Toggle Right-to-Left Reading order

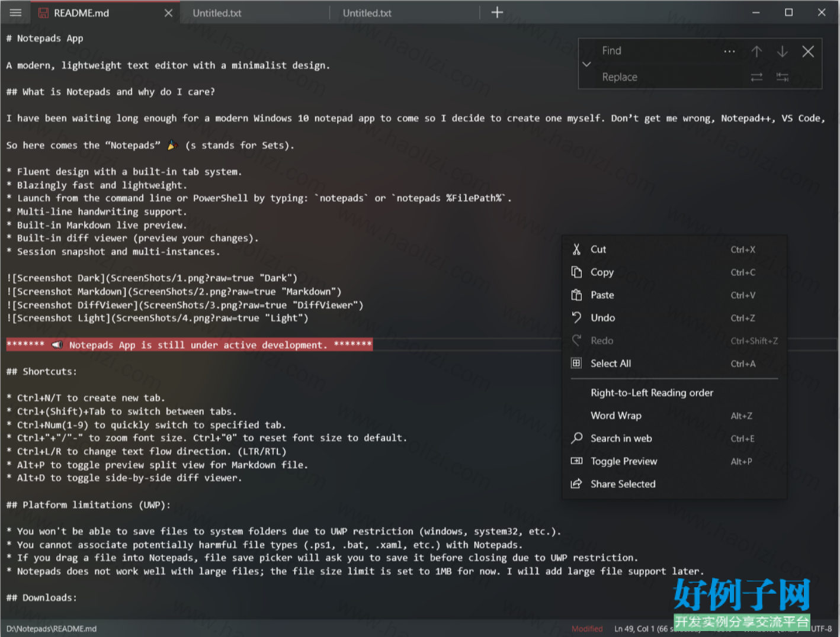tap(675, 393)
